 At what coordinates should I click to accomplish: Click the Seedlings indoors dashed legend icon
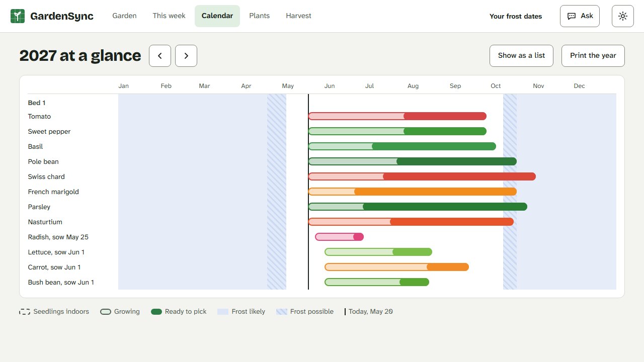click(25, 312)
